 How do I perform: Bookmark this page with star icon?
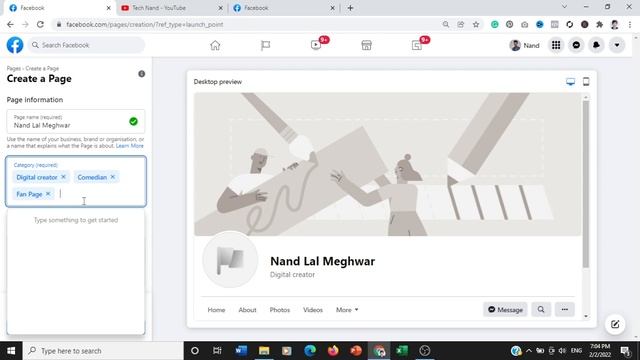(x=476, y=24)
